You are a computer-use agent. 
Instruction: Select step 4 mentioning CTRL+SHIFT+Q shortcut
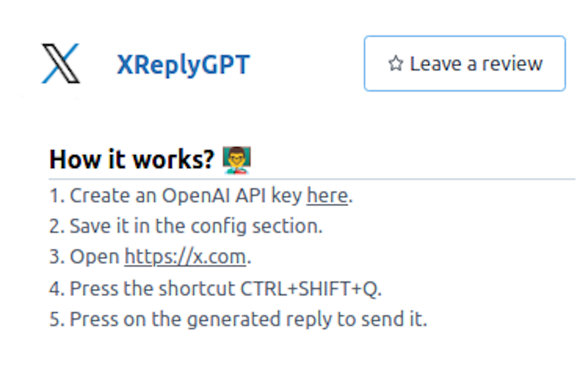pyautogui.click(x=216, y=288)
